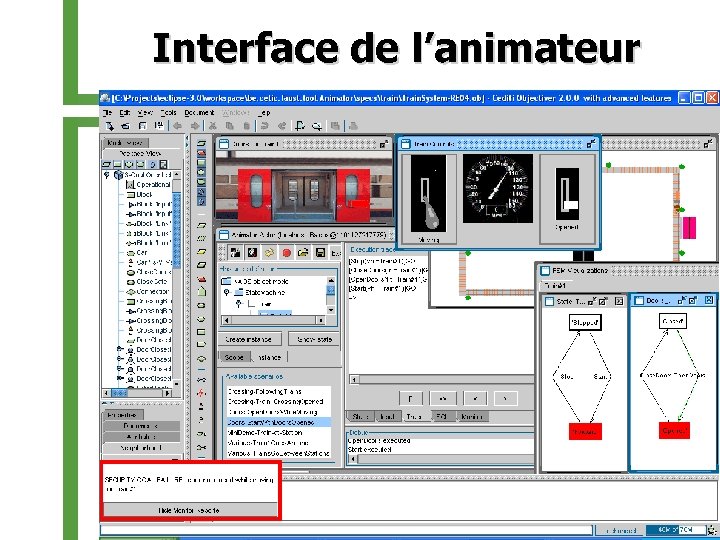
Task: Click the Hide Monitor Reports button
Action: [189, 510]
